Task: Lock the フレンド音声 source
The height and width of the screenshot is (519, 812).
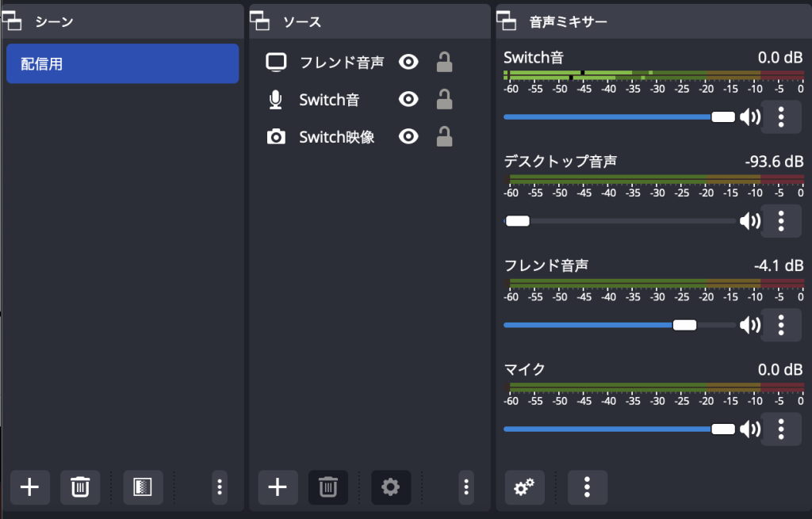Action: pos(444,62)
